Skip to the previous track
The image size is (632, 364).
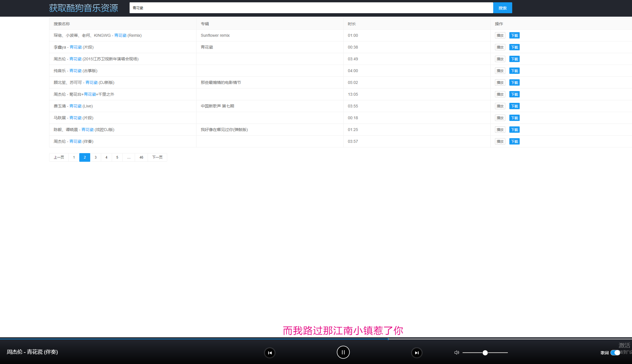click(269, 353)
